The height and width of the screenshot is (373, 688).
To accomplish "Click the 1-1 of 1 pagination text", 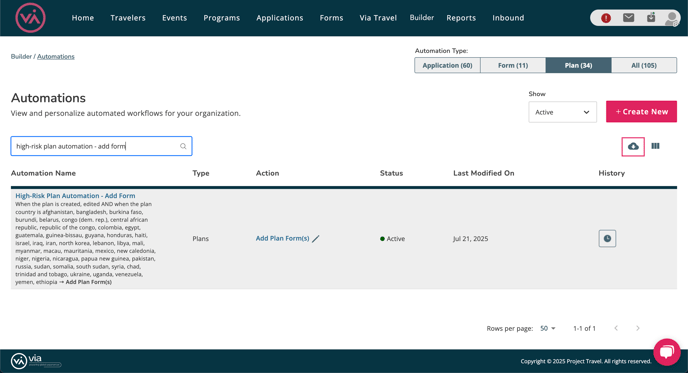I will click(584, 328).
